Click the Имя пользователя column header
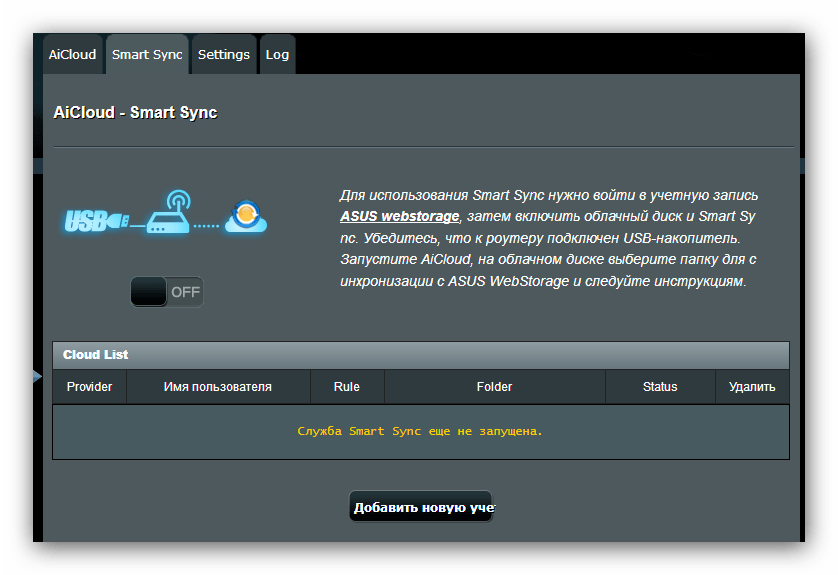The height and width of the screenshot is (575, 838). coord(218,387)
